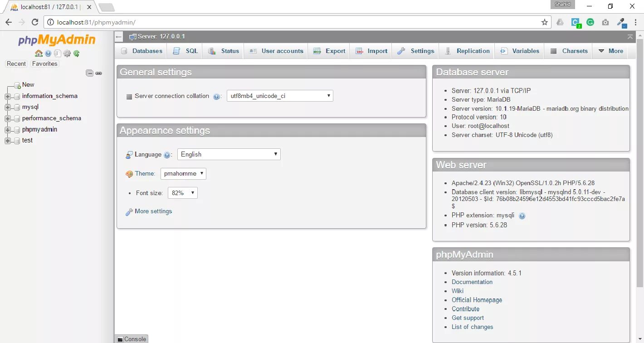Open the Font size dropdown at 82%
Screen dimensions: 644x343
click(183, 193)
